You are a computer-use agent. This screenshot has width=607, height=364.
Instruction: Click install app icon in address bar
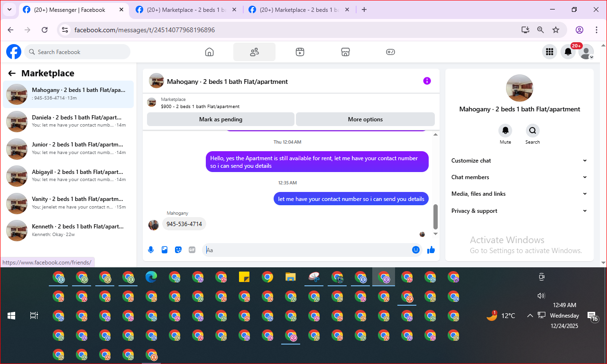pyautogui.click(x=525, y=30)
